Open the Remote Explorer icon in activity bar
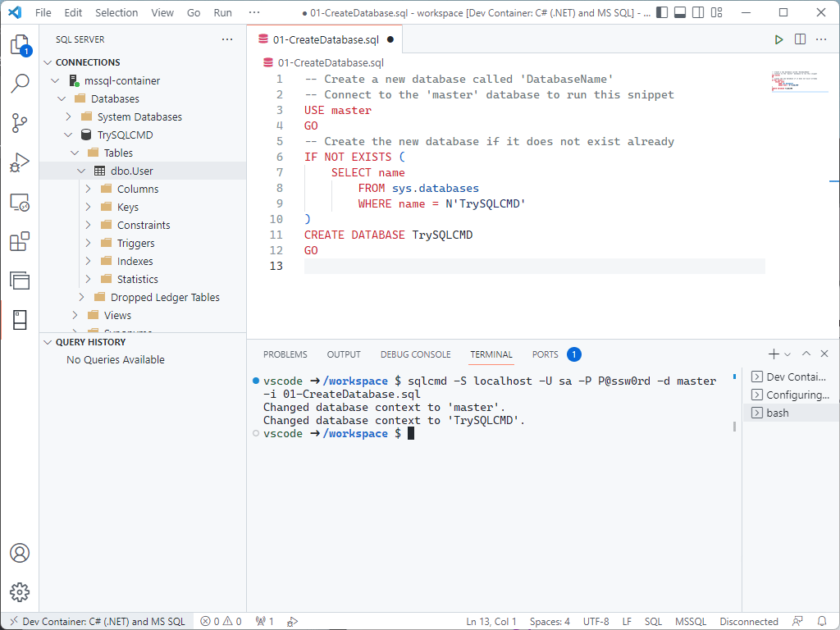The height and width of the screenshot is (630, 840). pos(20,201)
